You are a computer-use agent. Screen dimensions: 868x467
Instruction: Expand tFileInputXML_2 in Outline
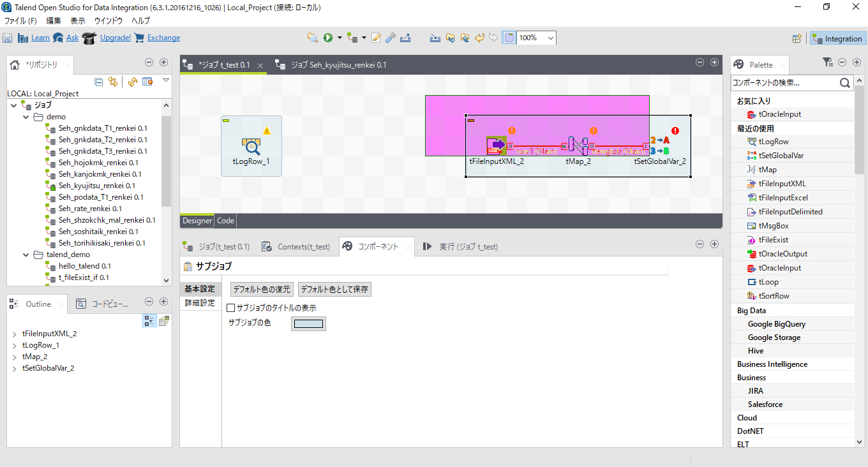coord(14,334)
